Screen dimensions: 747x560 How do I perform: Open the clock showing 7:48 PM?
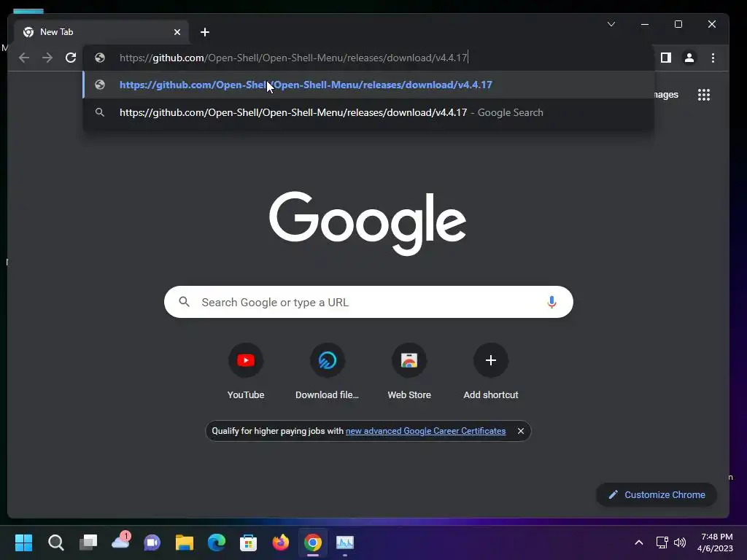pos(715,542)
